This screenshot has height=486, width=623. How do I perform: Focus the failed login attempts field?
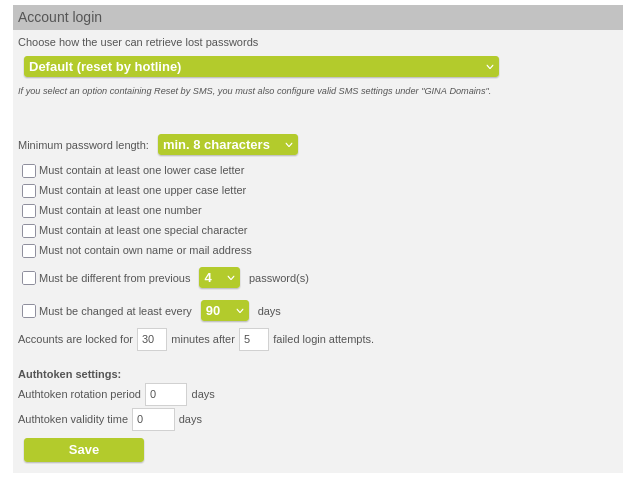point(254,339)
